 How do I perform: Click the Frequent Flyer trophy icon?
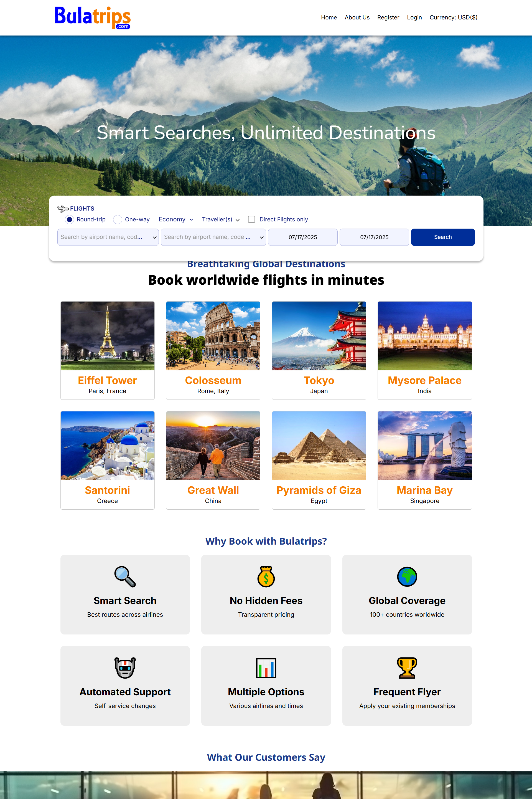pos(407,667)
